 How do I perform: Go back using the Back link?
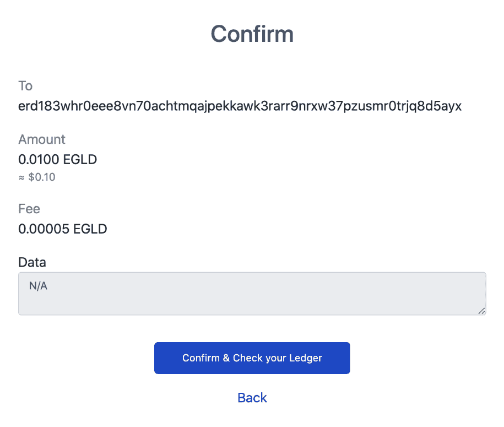click(x=252, y=398)
